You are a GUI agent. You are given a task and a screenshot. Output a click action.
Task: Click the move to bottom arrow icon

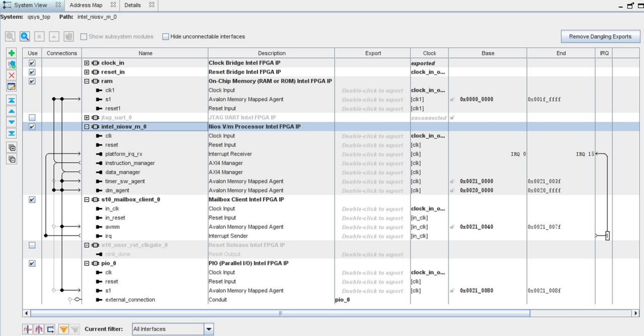click(12, 133)
